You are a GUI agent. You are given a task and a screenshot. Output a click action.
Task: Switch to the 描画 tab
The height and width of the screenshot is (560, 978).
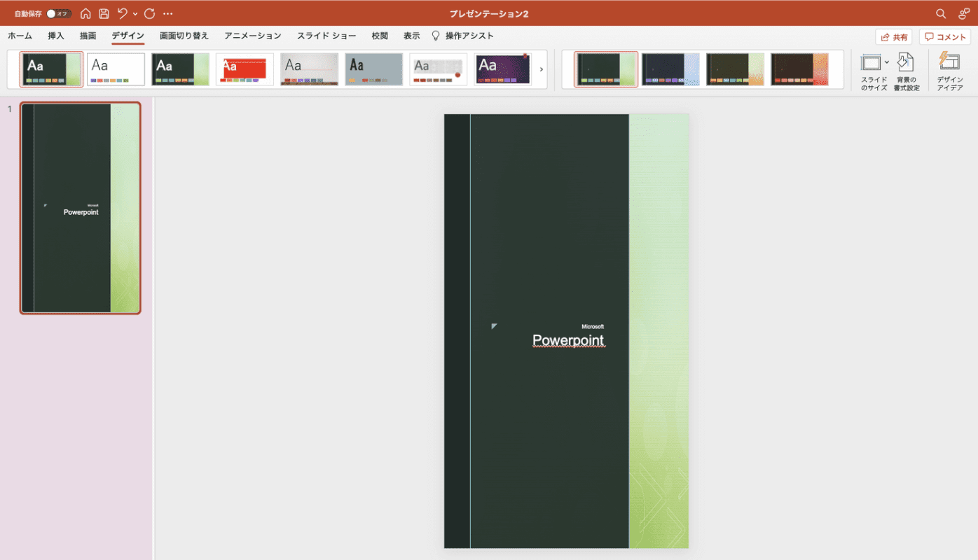tap(88, 36)
